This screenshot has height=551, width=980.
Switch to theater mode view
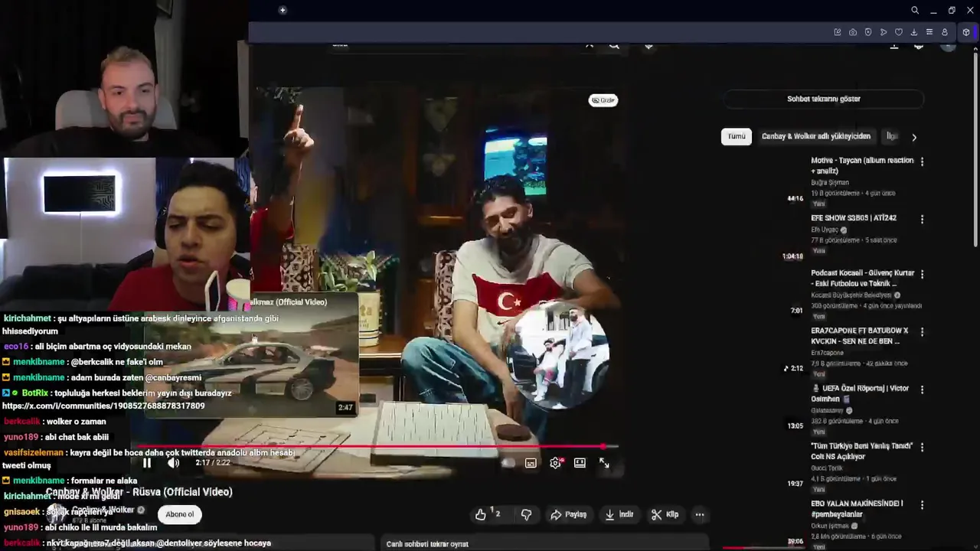580,463
